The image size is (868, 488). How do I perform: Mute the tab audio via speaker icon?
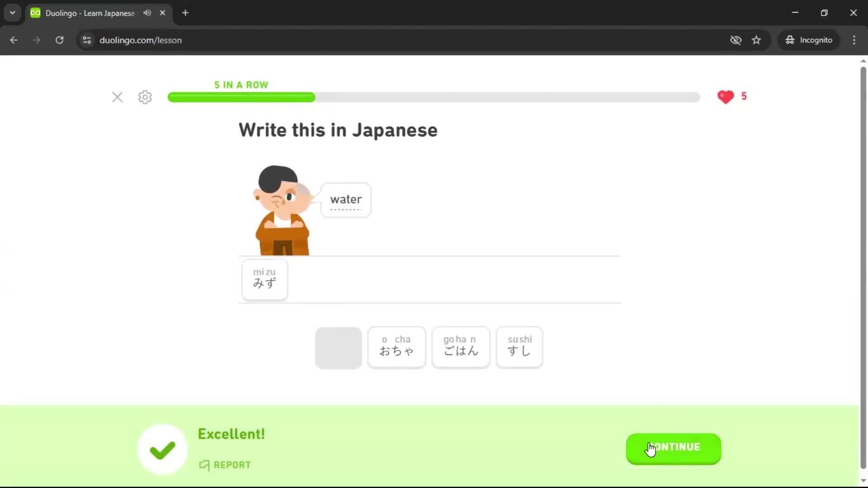point(146,13)
